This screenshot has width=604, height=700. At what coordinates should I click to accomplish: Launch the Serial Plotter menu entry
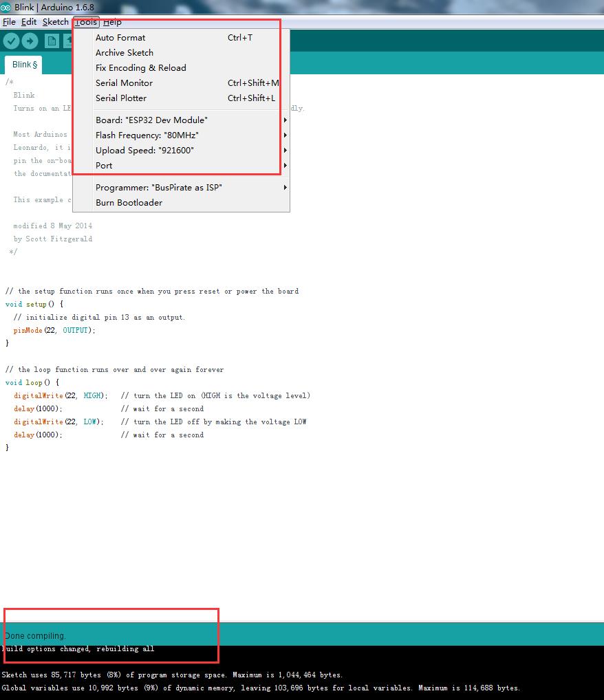[181, 98]
